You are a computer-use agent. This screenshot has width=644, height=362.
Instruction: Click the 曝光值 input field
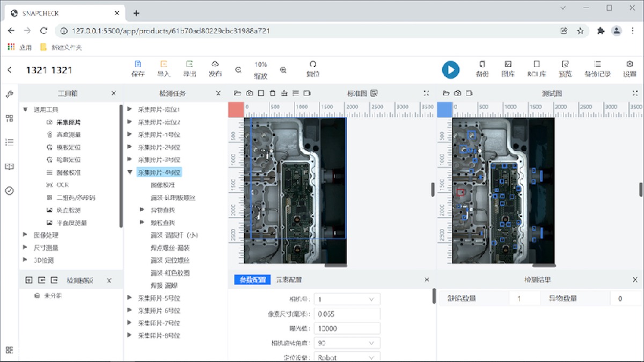[x=347, y=328]
